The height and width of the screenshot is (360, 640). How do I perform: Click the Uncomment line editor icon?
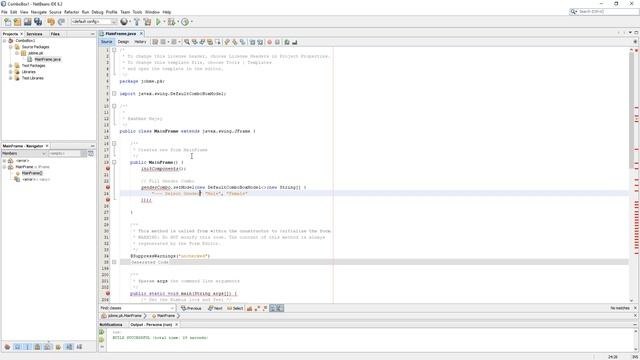click(294, 42)
